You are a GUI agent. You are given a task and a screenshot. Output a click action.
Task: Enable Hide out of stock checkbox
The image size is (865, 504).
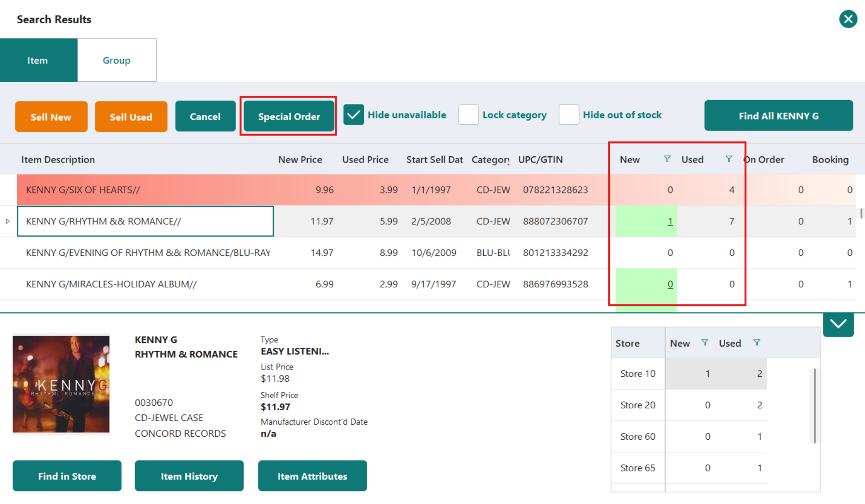[569, 115]
